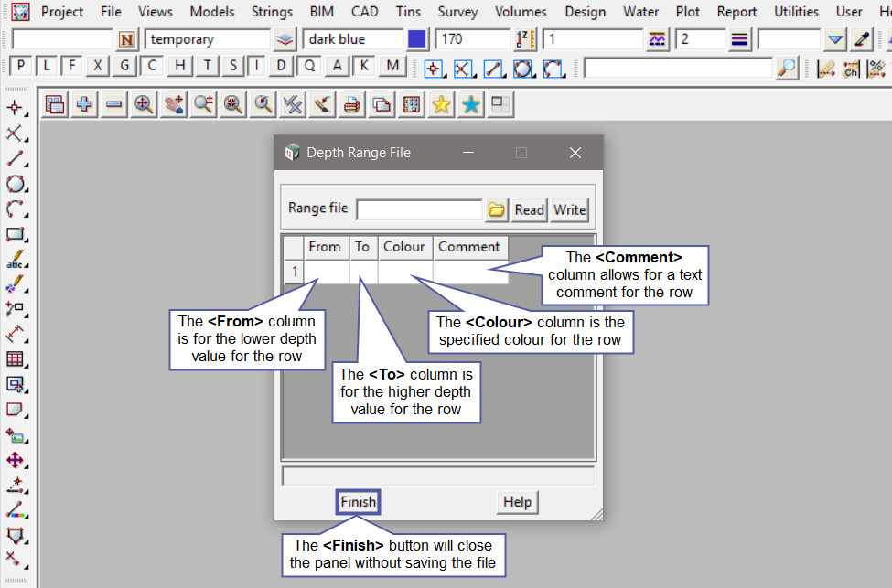Screen dimensions: 892x588
Task: Toggle the M snap button
Action: tap(392, 66)
